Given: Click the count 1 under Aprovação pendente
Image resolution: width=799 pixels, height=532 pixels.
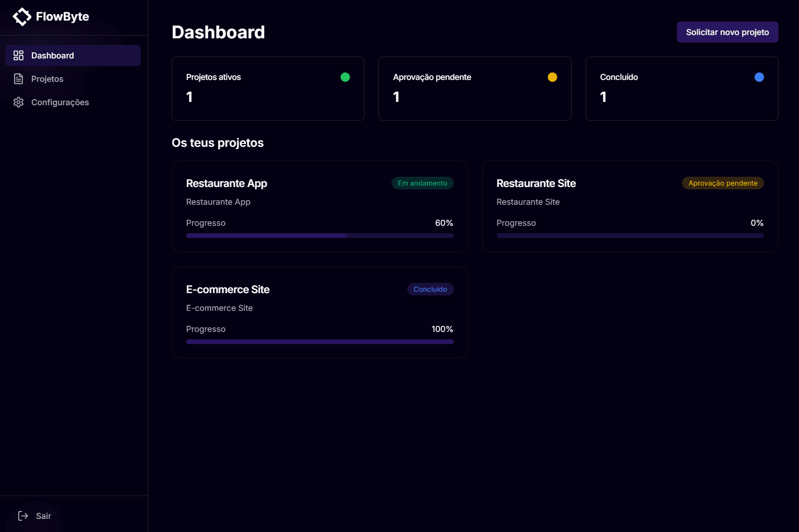Looking at the screenshot, I should 396,97.
